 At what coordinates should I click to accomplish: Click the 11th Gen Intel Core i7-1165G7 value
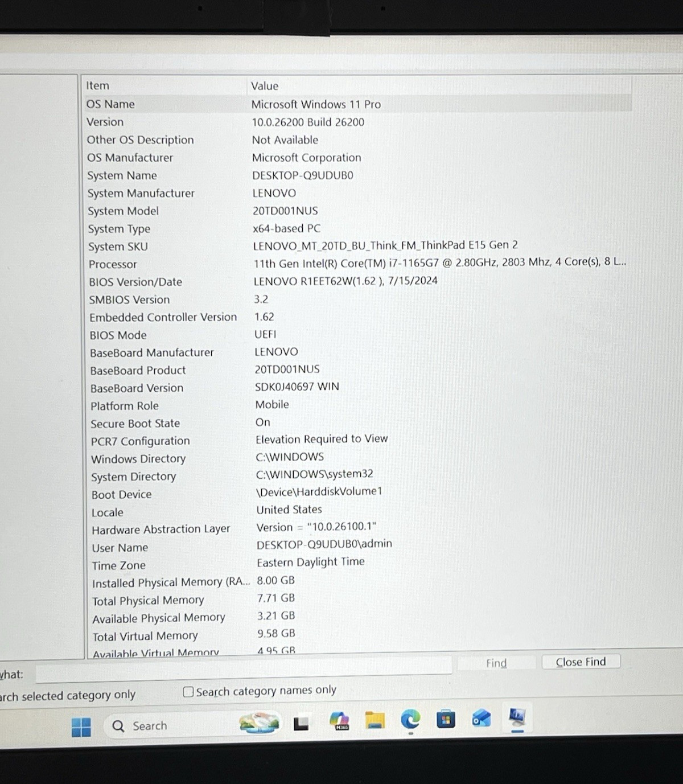pos(439,262)
